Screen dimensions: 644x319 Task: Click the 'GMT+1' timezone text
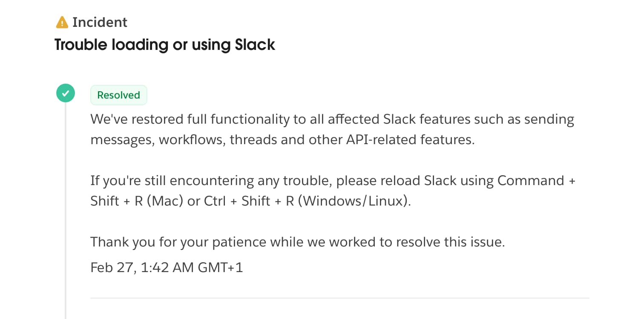pyautogui.click(x=221, y=267)
